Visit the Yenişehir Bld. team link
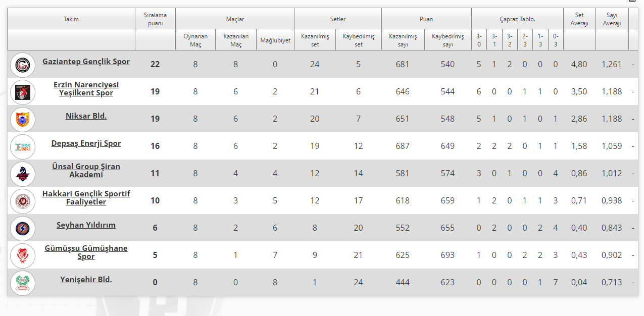 (x=86, y=280)
